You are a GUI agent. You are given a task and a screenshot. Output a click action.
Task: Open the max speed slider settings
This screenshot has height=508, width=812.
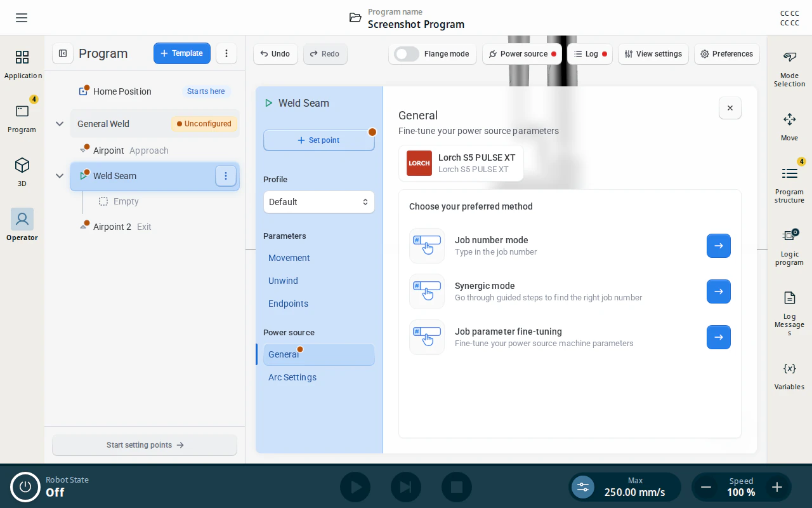(583, 487)
